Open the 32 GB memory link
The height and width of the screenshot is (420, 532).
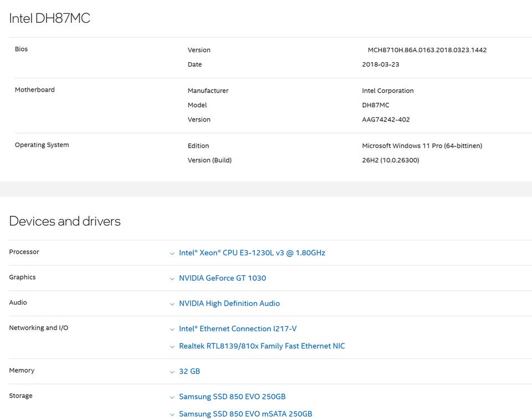tap(190, 371)
